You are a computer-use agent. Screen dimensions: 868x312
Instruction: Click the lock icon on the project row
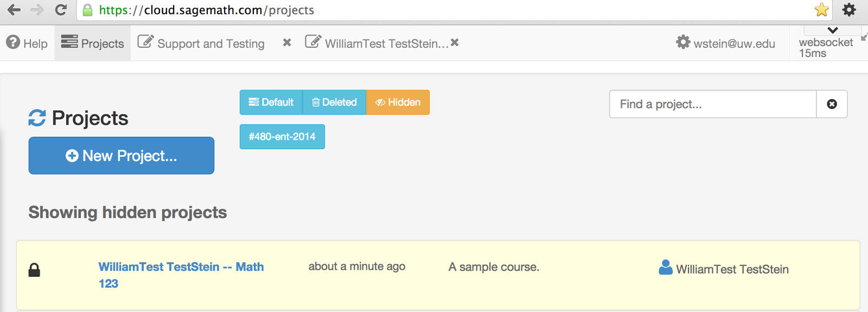click(34, 270)
